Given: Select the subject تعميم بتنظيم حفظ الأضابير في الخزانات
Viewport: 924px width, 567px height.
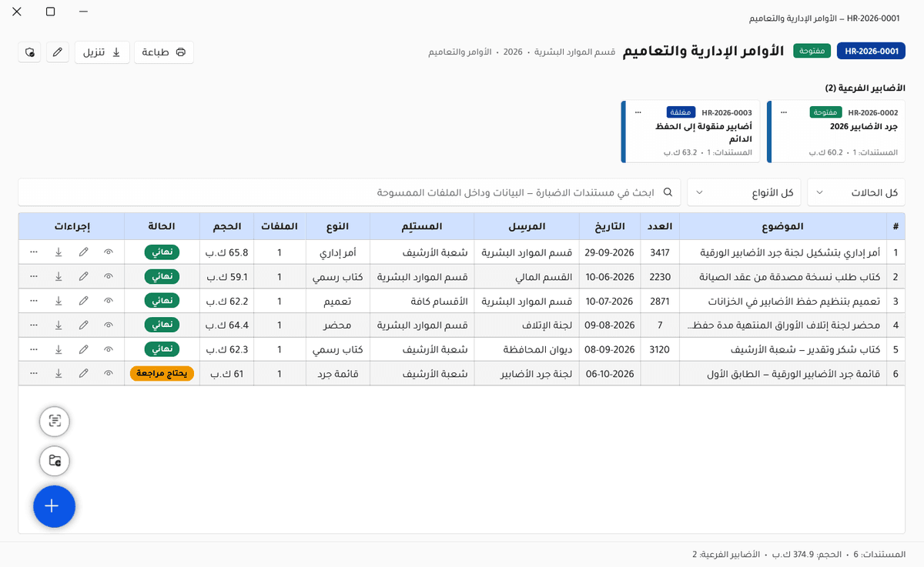Looking at the screenshot, I should pos(794,301).
